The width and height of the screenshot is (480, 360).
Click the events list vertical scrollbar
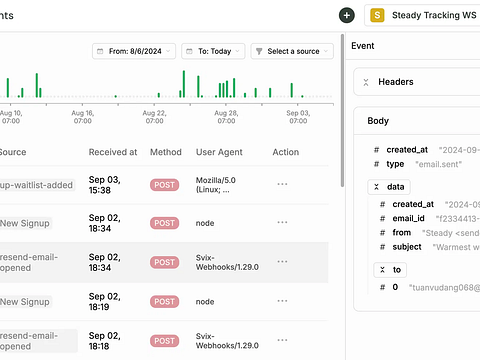coord(342,110)
